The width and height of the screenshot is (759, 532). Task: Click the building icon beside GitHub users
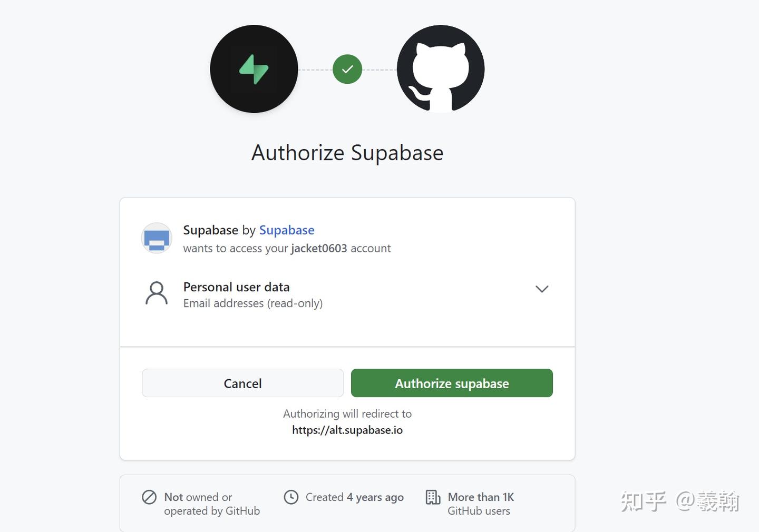433,497
